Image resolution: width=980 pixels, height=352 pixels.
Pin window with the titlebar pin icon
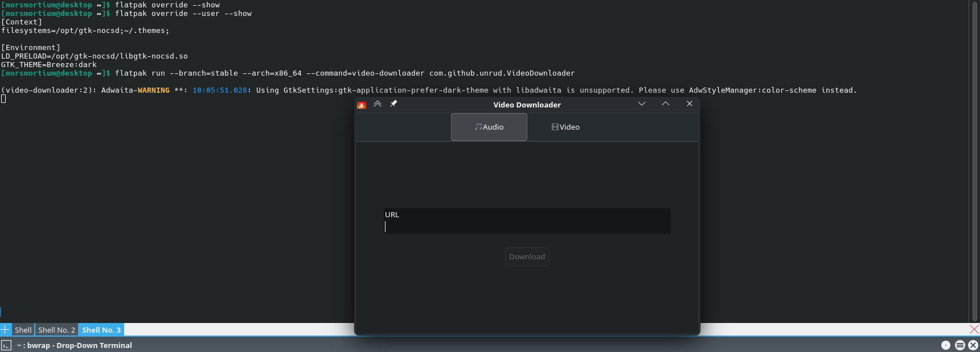pos(393,104)
